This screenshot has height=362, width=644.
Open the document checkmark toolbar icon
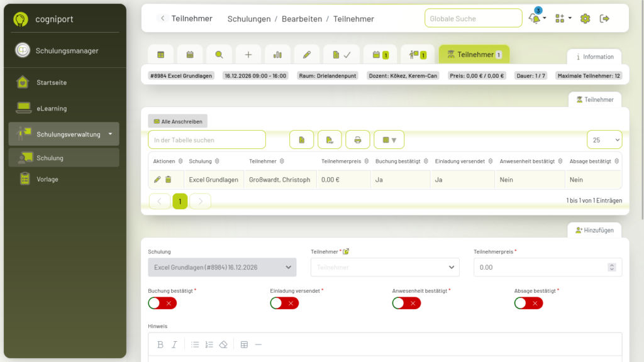tap(341, 55)
